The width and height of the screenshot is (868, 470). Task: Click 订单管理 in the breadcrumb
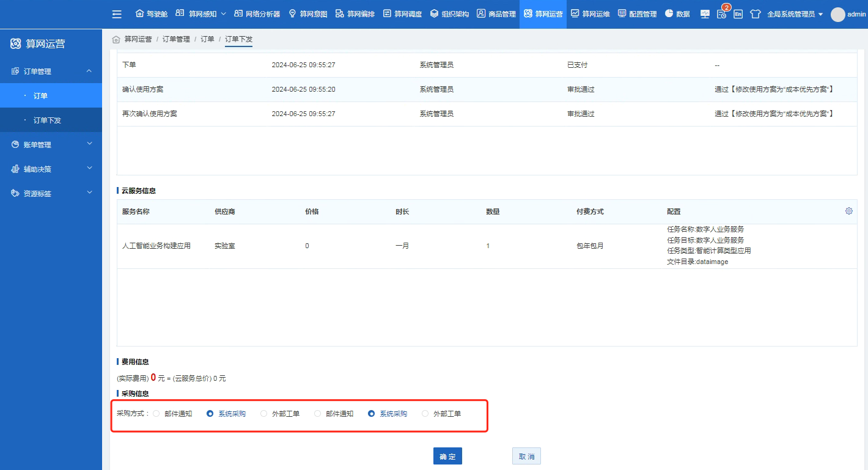tap(176, 39)
